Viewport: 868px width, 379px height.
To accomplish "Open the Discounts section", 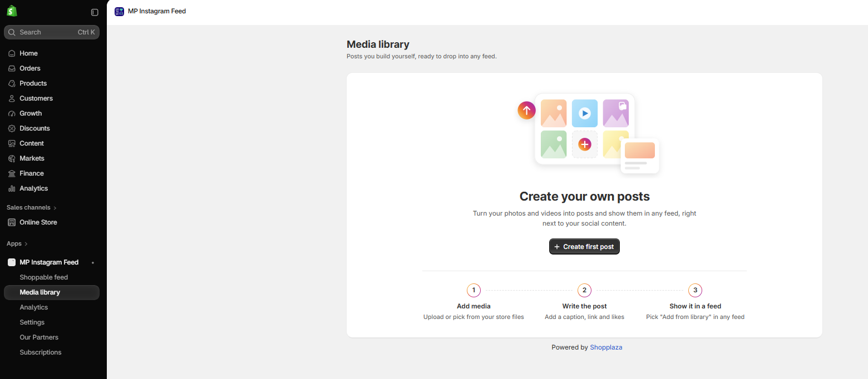I will tap(52, 128).
